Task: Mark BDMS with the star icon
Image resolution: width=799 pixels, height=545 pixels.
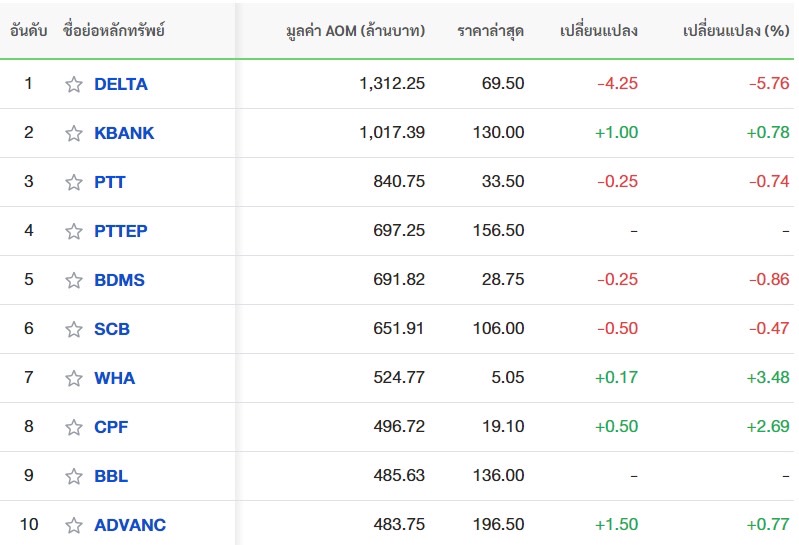Action: tap(74, 280)
